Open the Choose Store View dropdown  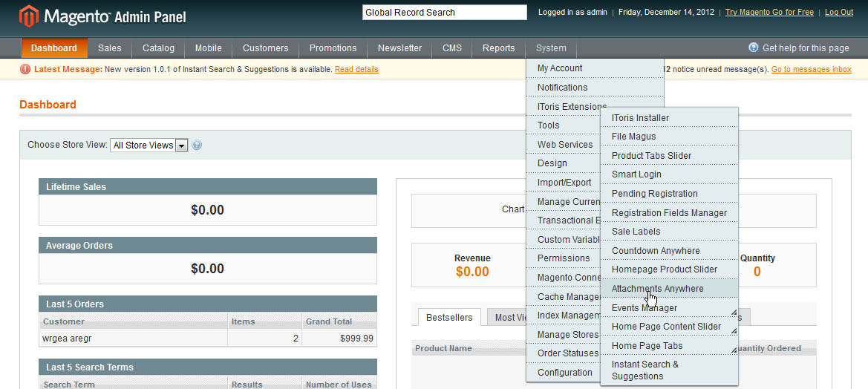(x=149, y=146)
